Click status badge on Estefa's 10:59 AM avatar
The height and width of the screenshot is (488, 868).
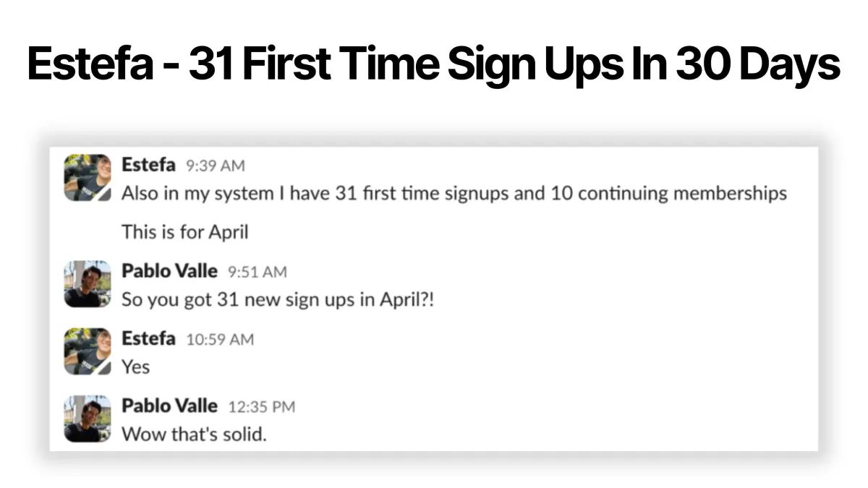click(105, 369)
